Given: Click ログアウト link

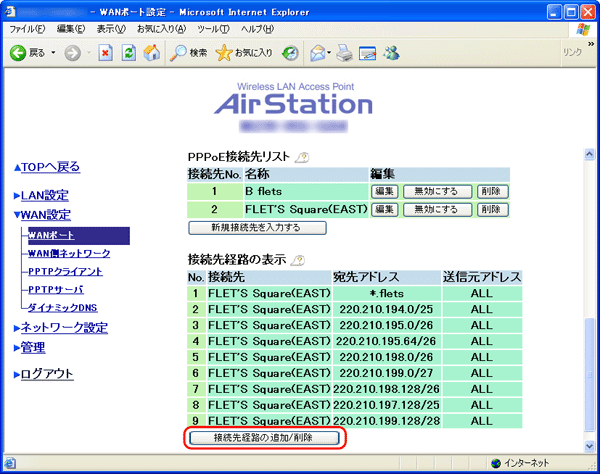Looking at the screenshot, I should click(47, 374).
